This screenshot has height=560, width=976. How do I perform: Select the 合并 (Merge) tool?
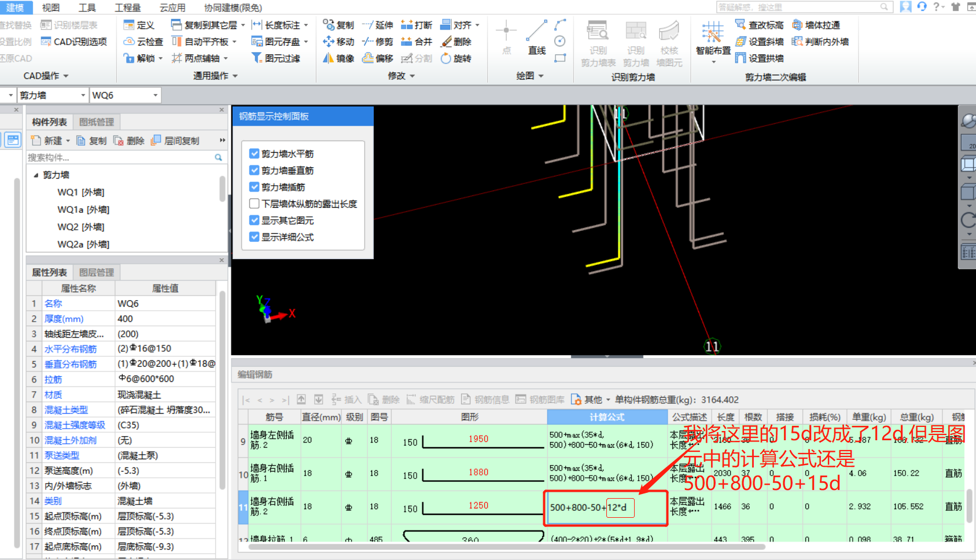tap(417, 42)
